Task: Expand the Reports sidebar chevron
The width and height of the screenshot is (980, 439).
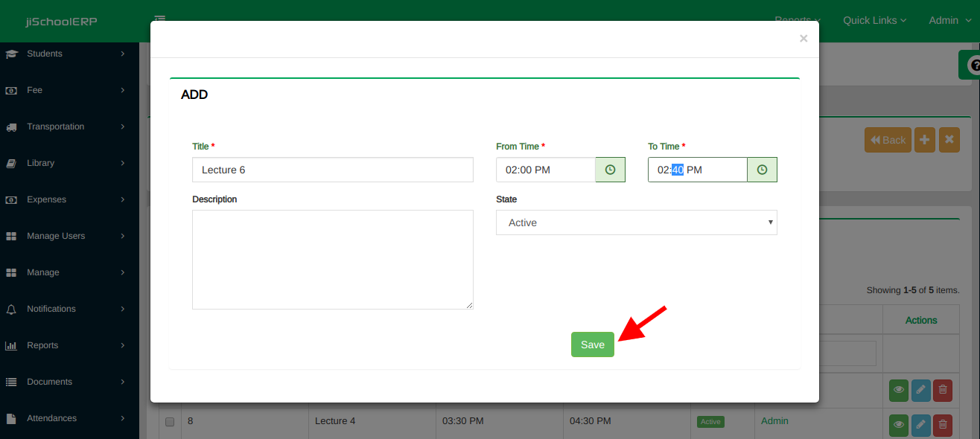Action: [123, 345]
